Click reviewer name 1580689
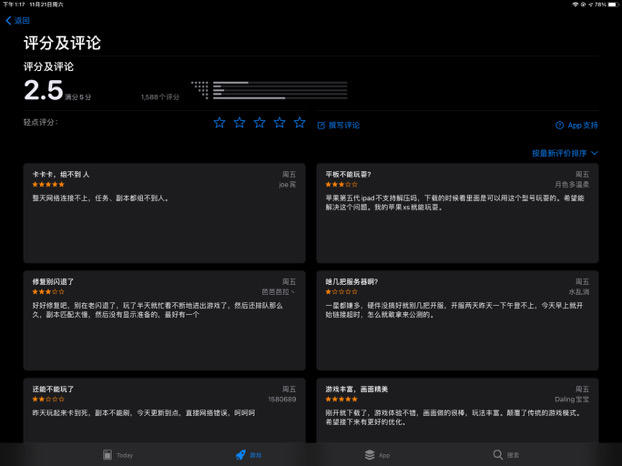This screenshot has height=466, width=622. point(282,399)
